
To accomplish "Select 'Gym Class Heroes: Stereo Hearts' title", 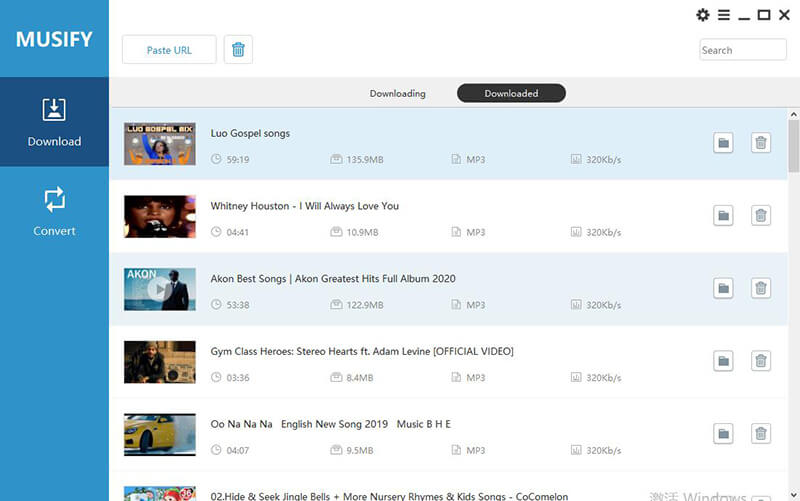I will 362,352.
